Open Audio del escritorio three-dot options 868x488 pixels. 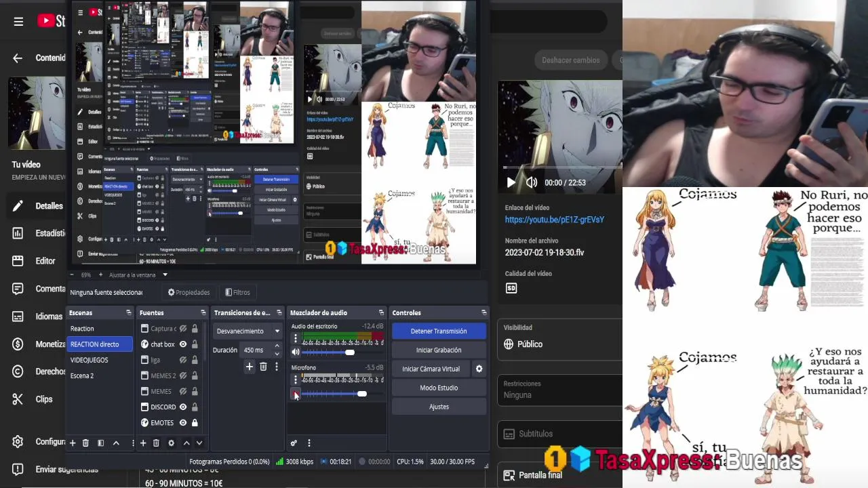pyautogui.click(x=295, y=339)
